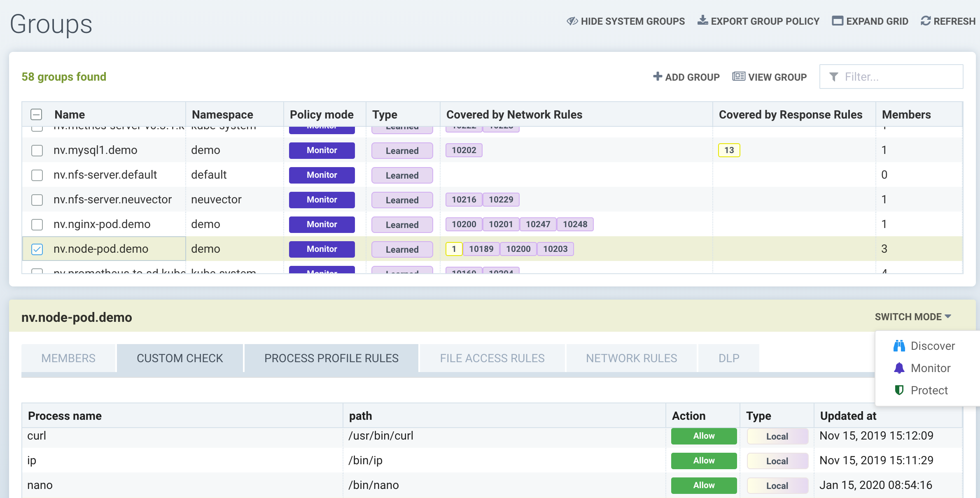Click the Add Group plus icon
This screenshot has height=498, width=980.
(658, 77)
